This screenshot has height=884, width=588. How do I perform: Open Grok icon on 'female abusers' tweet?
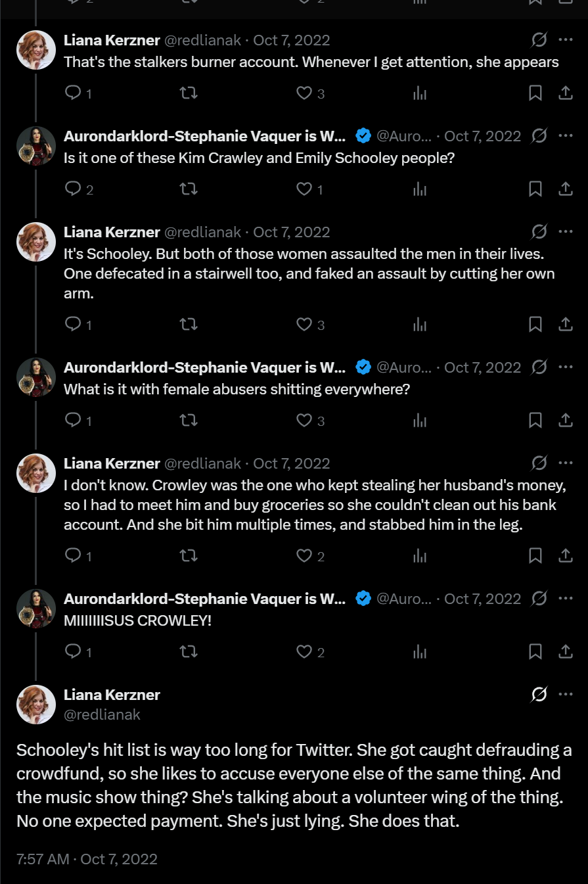coord(539,367)
